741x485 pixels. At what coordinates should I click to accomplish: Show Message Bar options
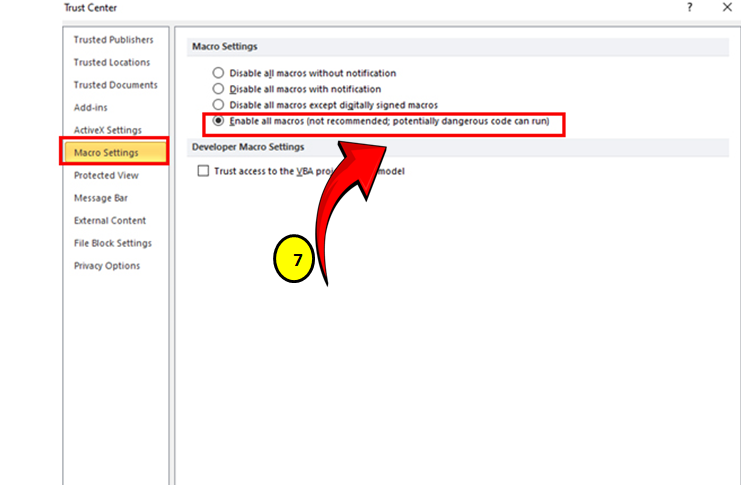[x=100, y=198]
